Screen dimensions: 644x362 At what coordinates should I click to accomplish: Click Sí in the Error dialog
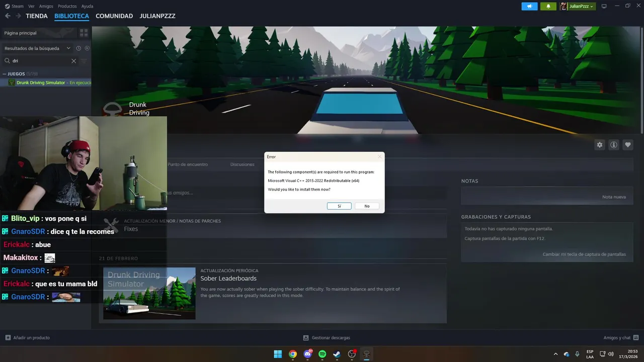pyautogui.click(x=339, y=206)
